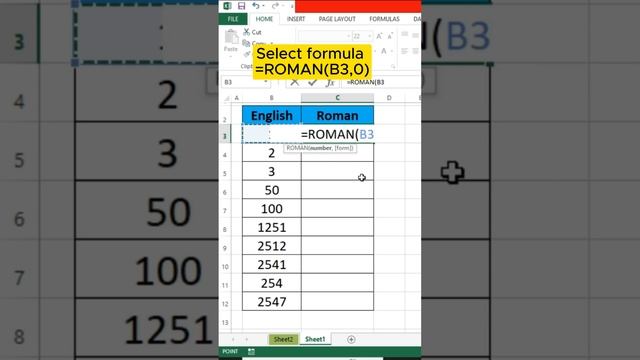Switch to the PAGE LAYOUT tab
This screenshot has width=640, height=360.
click(337, 19)
